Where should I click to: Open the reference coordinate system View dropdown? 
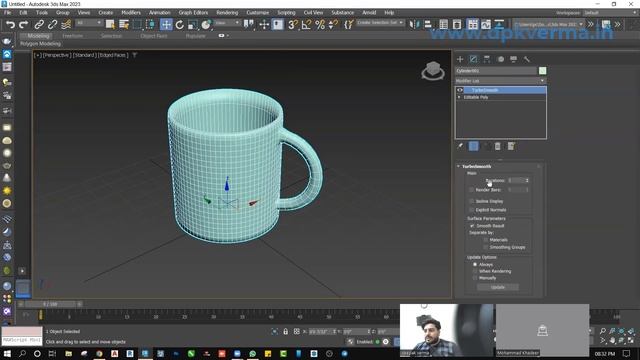(227, 23)
